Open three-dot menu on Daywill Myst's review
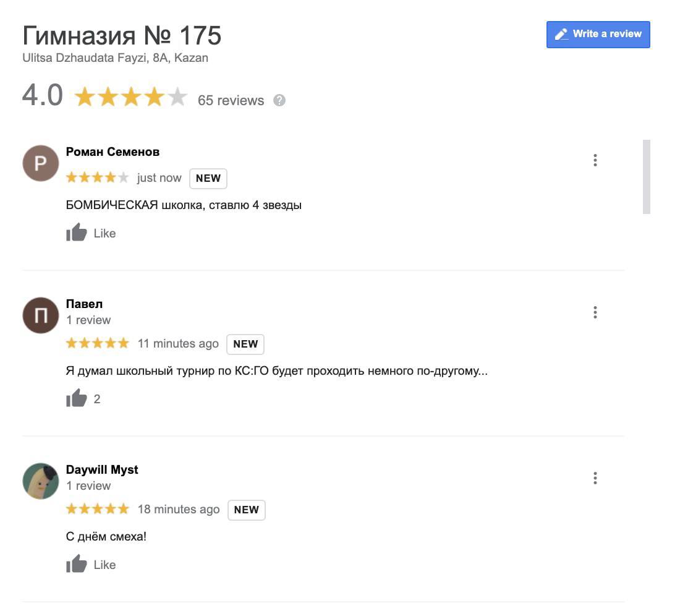Image resolution: width=680 pixels, height=616 pixels. pyautogui.click(x=595, y=478)
